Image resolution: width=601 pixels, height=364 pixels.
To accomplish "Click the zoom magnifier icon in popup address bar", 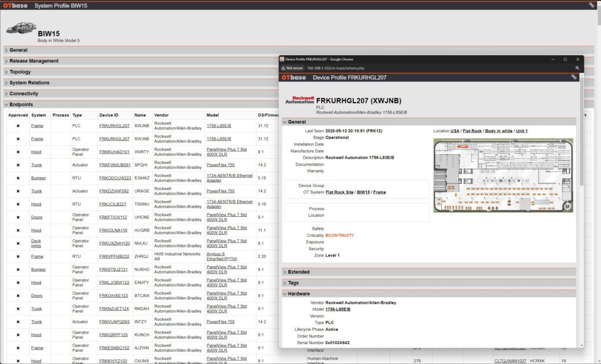I will (x=577, y=68).
